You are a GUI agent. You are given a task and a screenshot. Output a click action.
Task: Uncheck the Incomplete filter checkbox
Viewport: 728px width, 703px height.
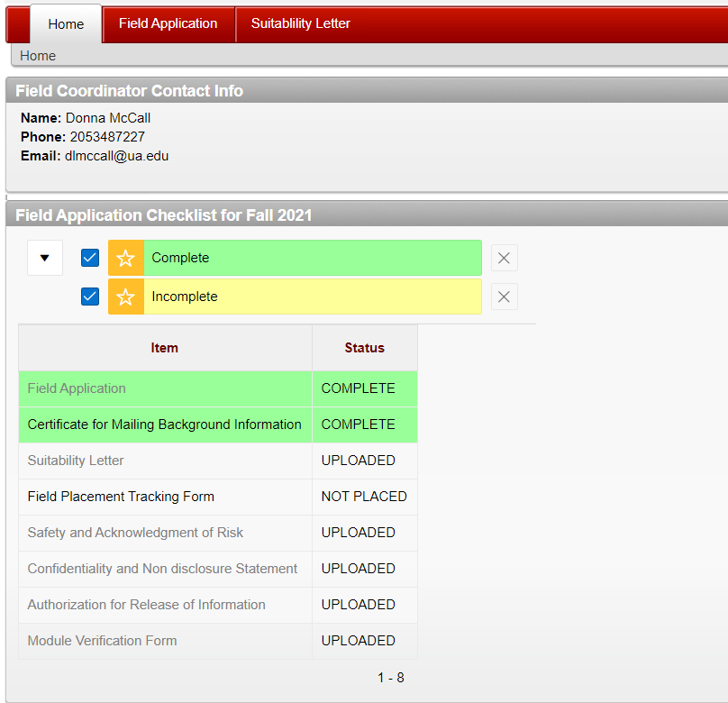pos(90,297)
